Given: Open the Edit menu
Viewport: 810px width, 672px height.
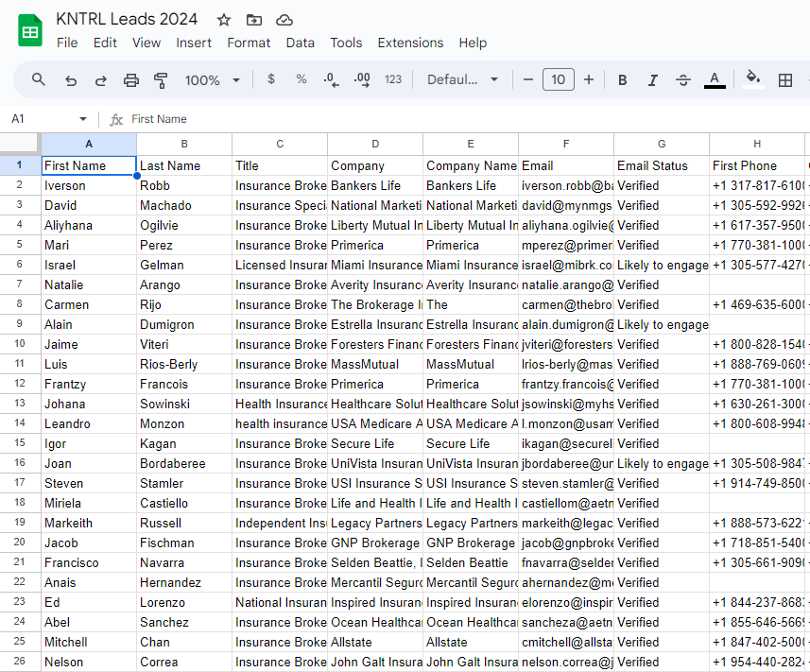Looking at the screenshot, I should point(105,43).
